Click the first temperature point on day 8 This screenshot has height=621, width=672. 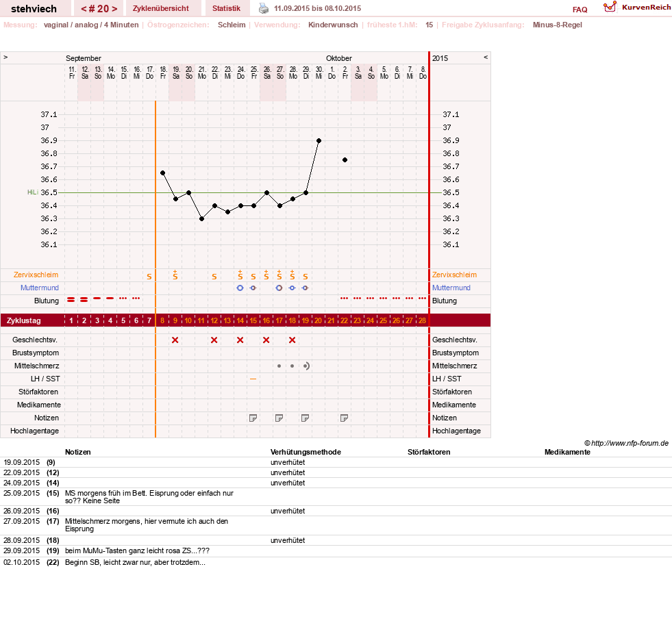(162, 173)
